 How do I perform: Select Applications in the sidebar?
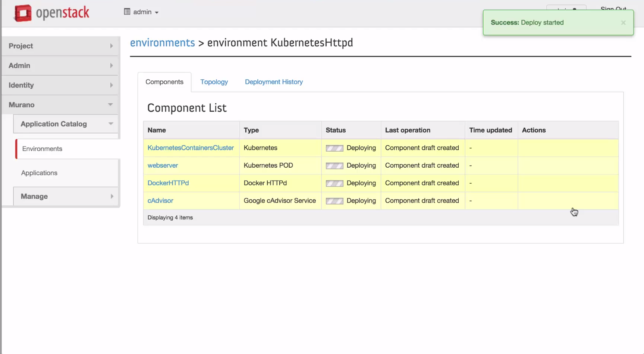(x=39, y=173)
